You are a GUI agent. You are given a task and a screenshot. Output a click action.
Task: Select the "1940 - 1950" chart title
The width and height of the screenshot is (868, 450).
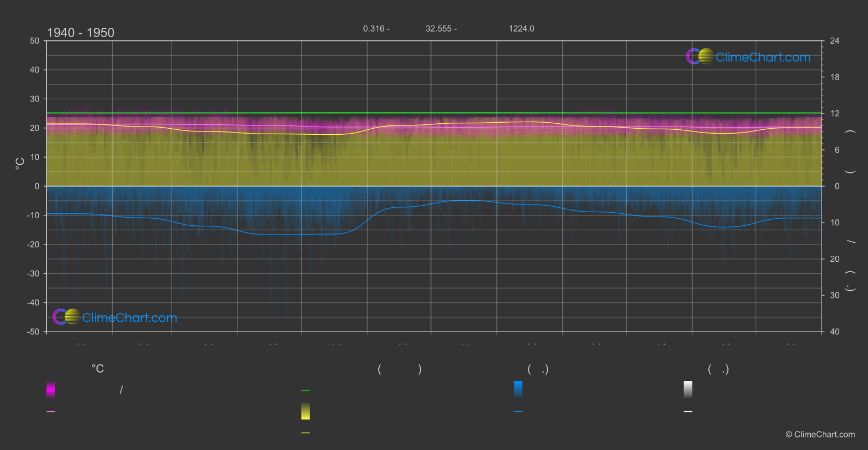[81, 33]
